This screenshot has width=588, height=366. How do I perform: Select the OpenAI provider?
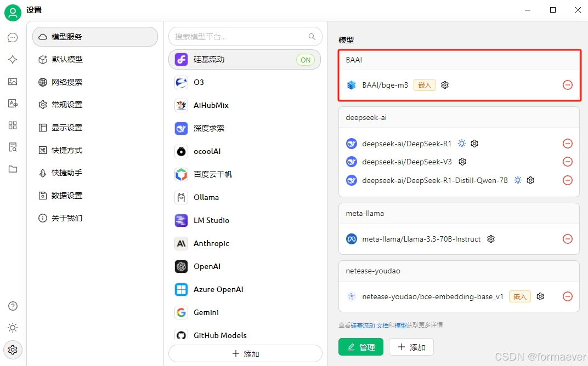tap(245, 266)
